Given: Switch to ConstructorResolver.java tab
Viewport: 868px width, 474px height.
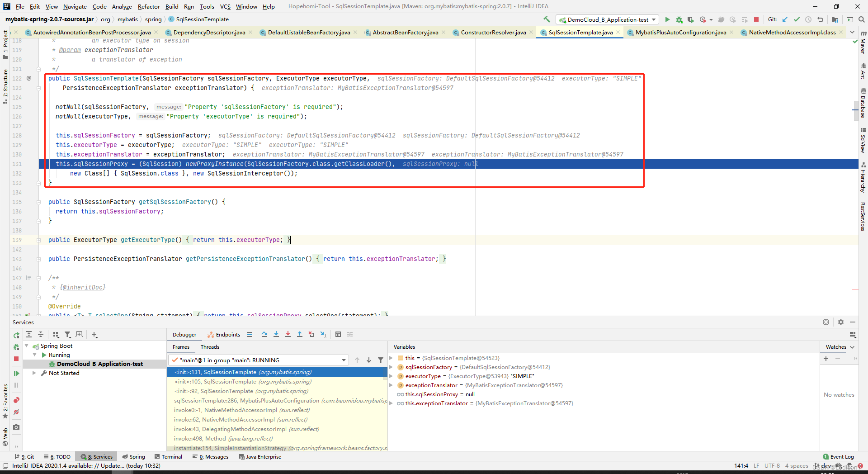Looking at the screenshot, I should pyautogui.click(x=493, y=32).
